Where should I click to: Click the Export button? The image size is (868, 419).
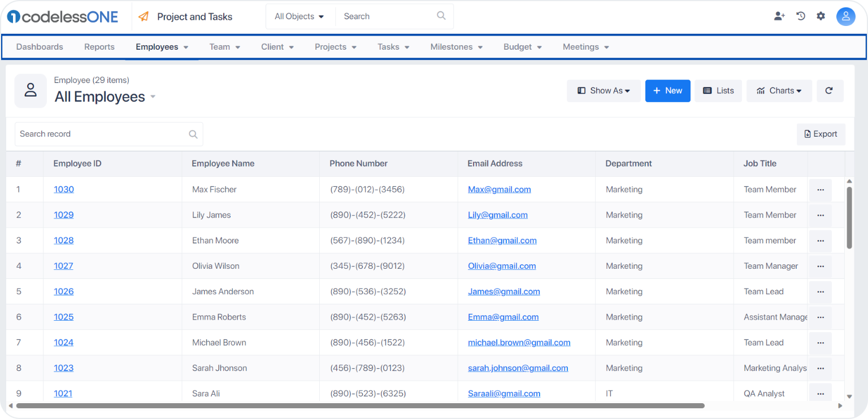tap(821, 134)
